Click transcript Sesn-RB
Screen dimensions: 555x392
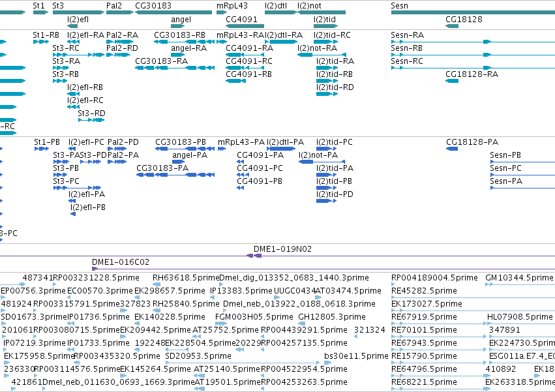[406, 48]
